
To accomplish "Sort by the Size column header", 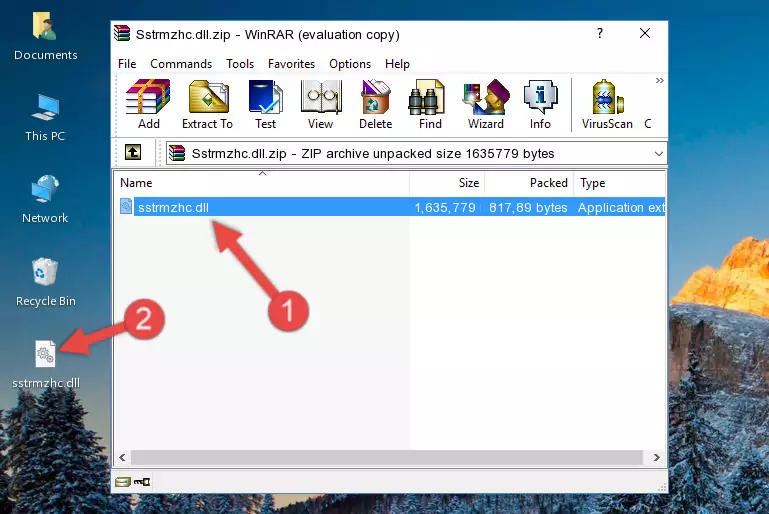I will coord(447,183).
